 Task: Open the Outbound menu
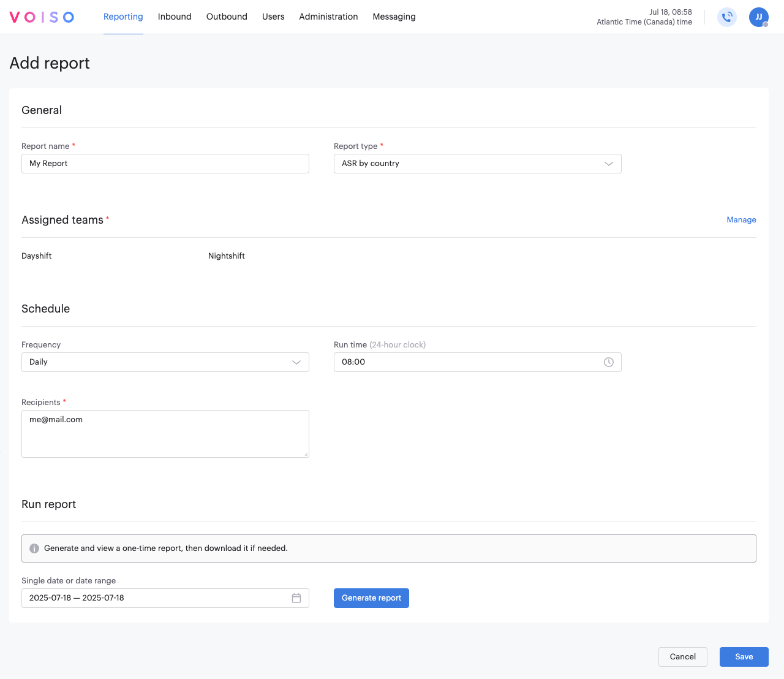pos(227,17)
